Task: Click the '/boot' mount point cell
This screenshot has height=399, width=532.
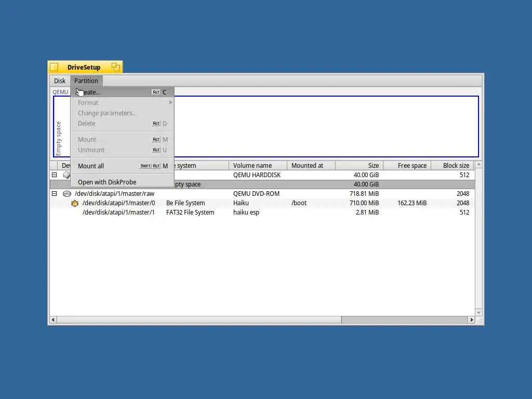Action: click(x=299, y=203)
